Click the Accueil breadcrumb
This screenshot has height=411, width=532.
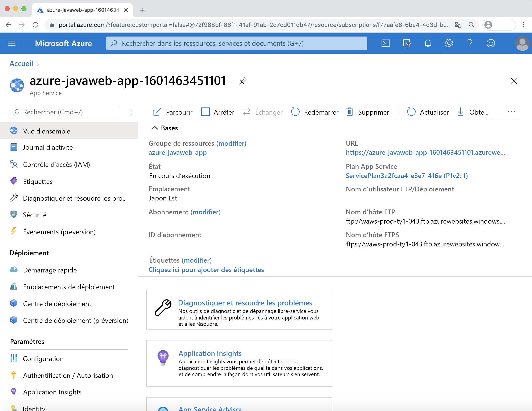tap(21, 64)
